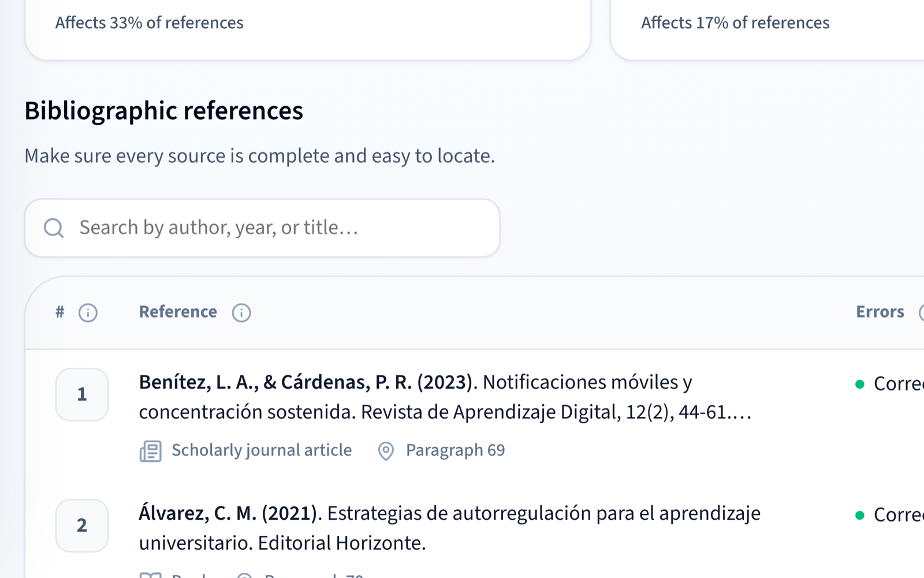924x578 pixels.
Task: Click the Reference column header
Action: click(x=178, y=312)
